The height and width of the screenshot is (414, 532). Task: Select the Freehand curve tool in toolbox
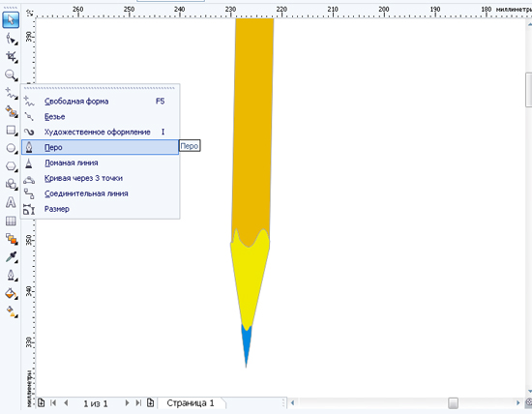coord(11,93)
